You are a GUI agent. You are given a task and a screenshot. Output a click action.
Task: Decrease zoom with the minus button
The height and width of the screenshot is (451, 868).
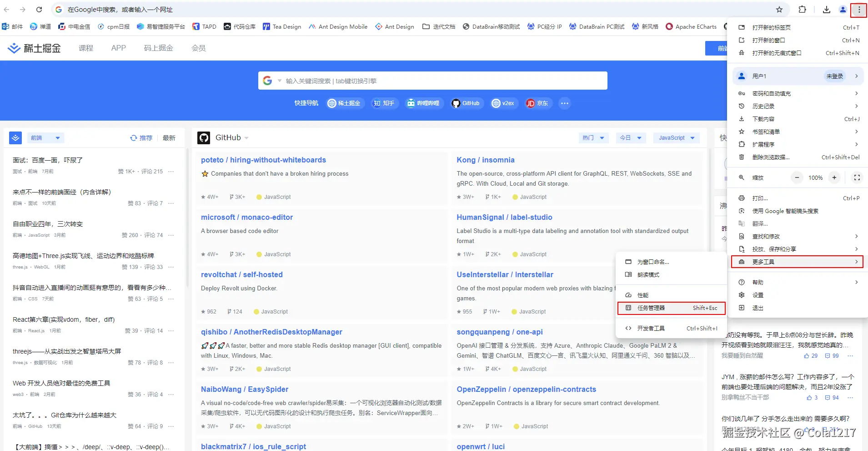point(797,177)
